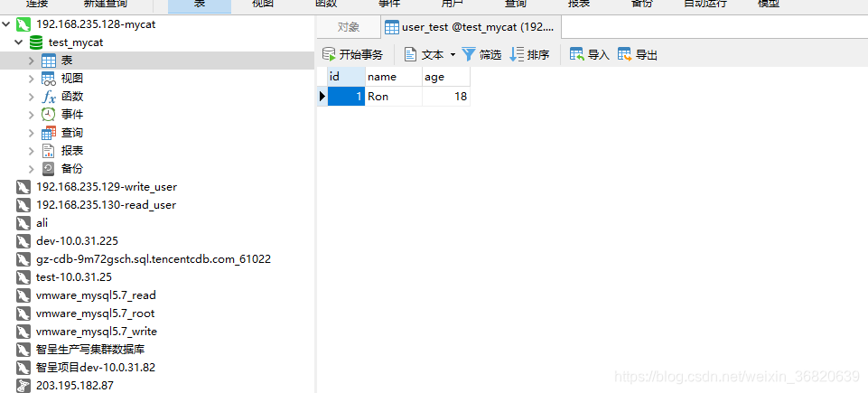Expand the 备份 node chevron
This screenshot has width=868, height=393.
pos(32,169)
